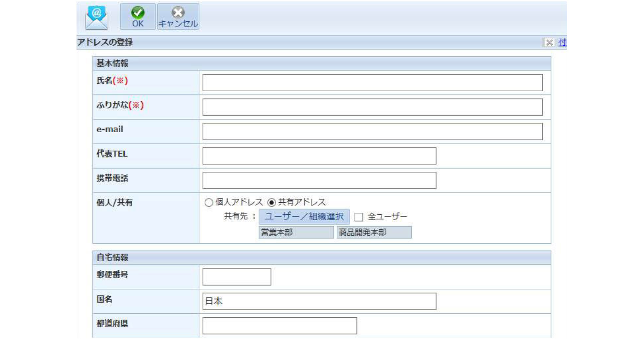Focus the 代表TEL input field
The height and width of the screenshot is (339, 644).
pyautogui.click(x=319, y=156)
